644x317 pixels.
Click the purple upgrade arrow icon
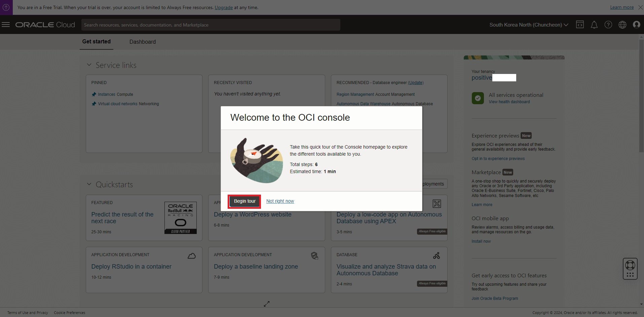[x=6, y=7]
